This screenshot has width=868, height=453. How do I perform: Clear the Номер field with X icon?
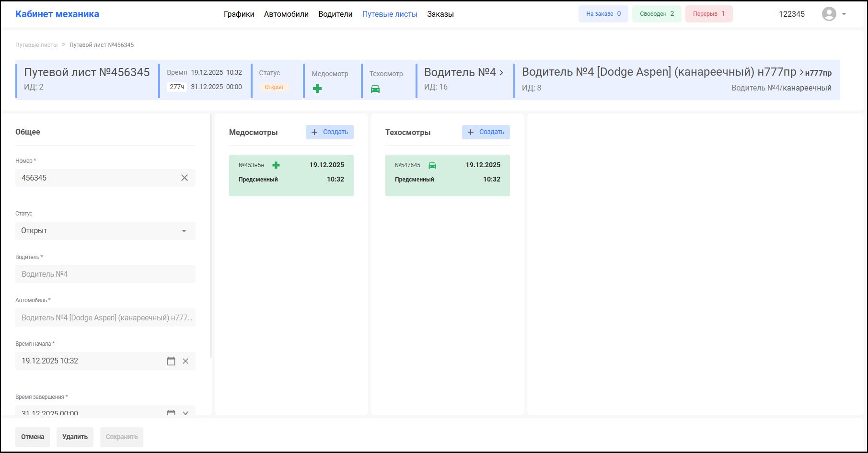coord(185,178)
